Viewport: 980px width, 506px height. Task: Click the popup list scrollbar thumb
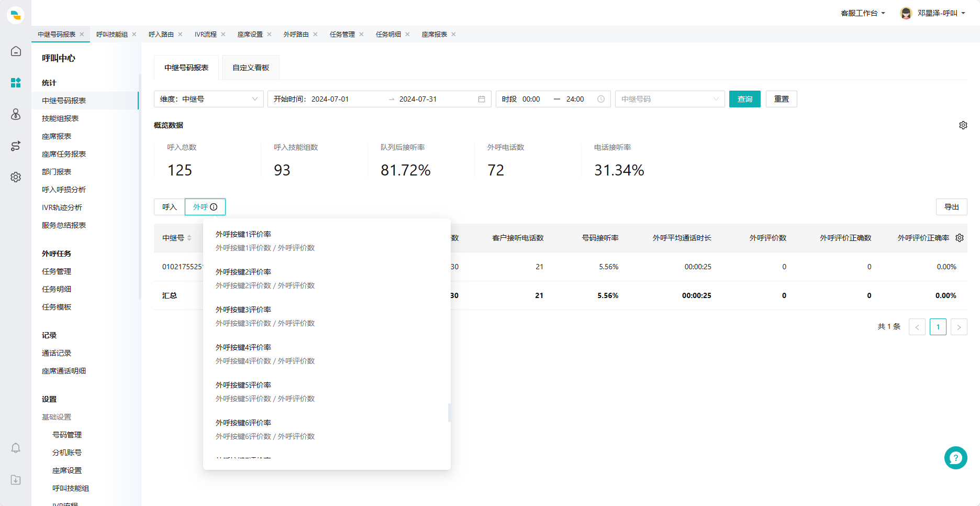pyautogui.click(x=449, y=413)
